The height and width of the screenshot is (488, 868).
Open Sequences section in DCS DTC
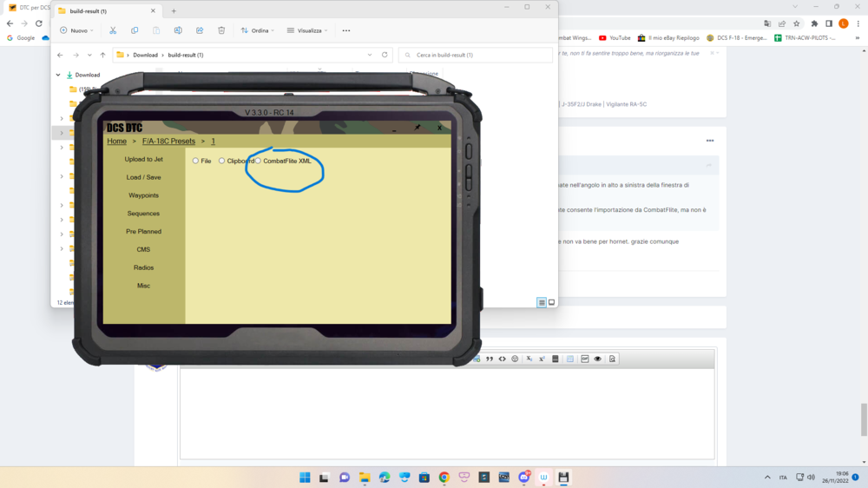coord(143,214)
